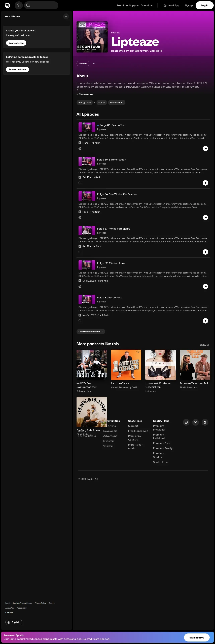Play Folge 83: Meine Pornojahre

click(205, 252)
